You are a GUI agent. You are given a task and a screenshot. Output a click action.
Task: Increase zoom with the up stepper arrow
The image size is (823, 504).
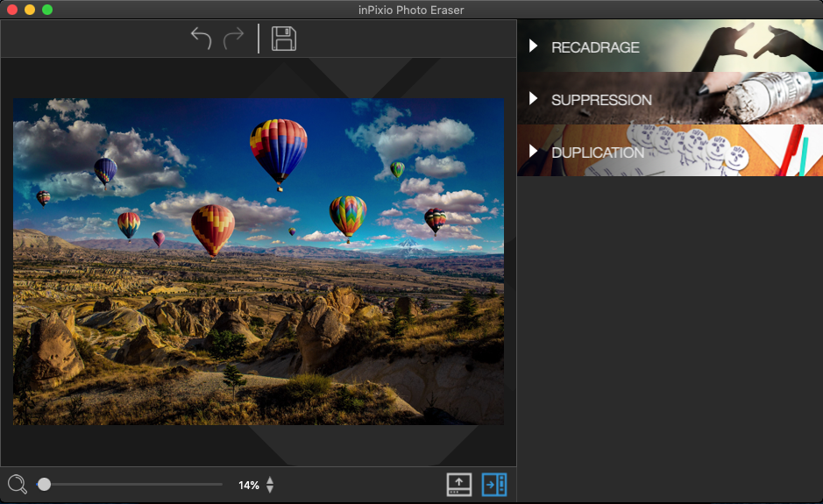click(x=270, y=479)
